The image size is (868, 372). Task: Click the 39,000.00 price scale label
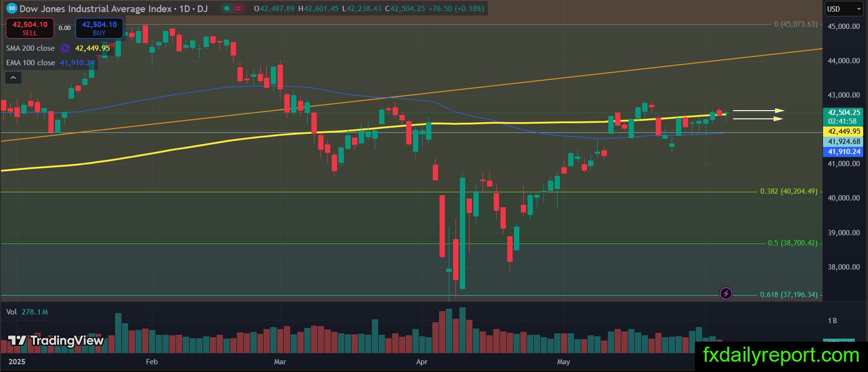tap(844, 233)
